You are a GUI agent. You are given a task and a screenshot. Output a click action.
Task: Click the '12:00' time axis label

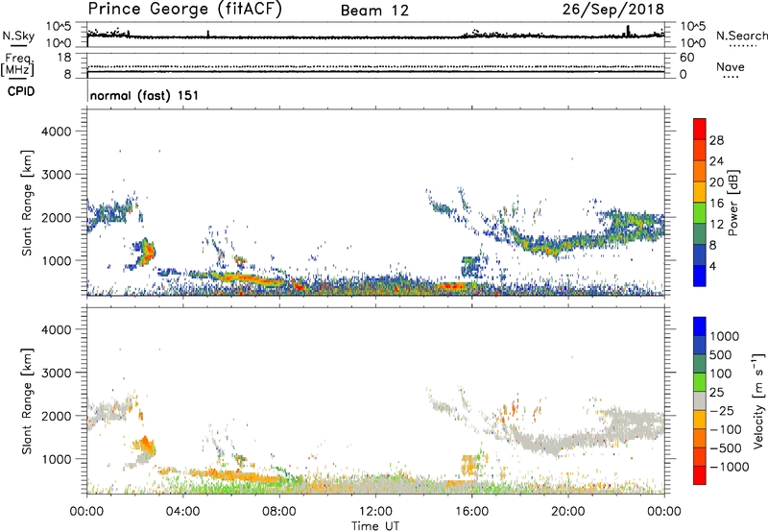click(x=375, y=512)
